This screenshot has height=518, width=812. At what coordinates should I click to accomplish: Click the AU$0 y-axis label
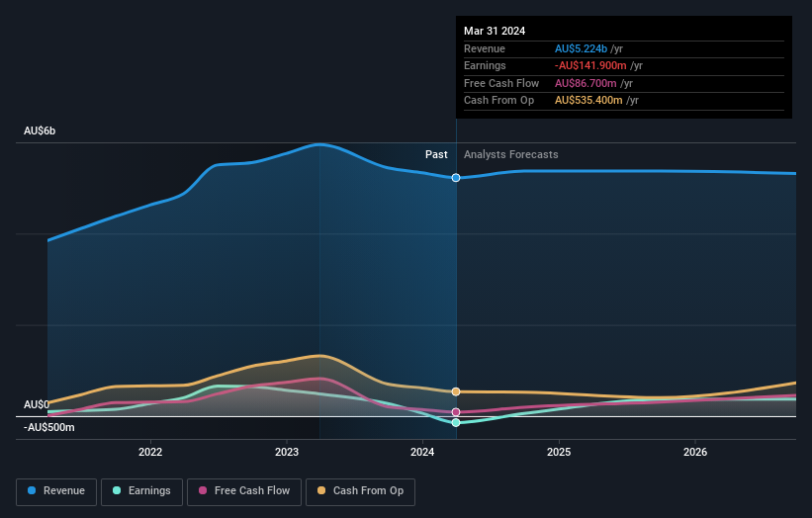[37, 404]
